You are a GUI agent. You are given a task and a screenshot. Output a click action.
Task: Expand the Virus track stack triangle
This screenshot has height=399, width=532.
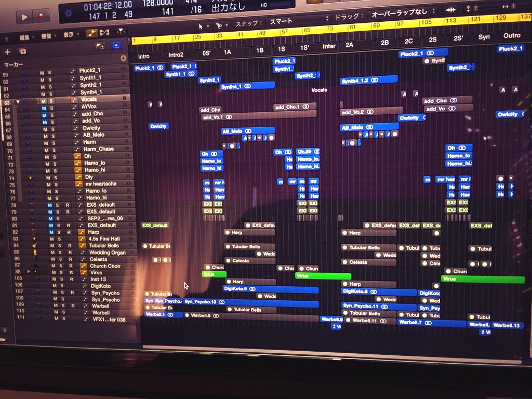pos(29,272)
